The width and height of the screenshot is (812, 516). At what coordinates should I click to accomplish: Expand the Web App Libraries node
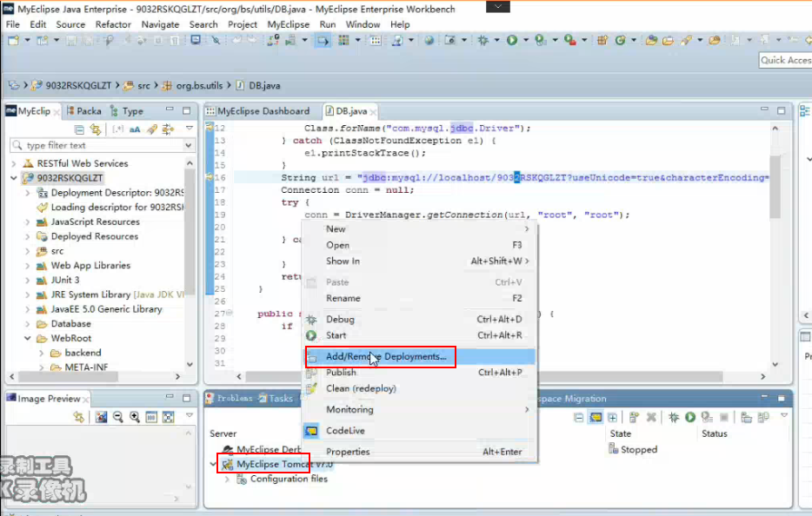point(28,266)
